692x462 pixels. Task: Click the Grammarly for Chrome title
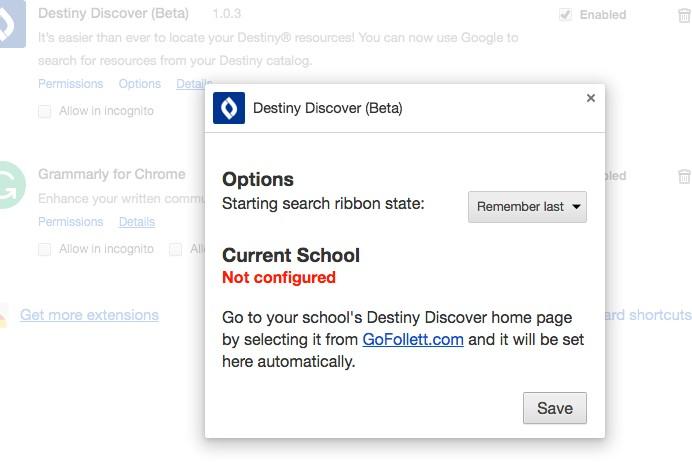[112, 174]
